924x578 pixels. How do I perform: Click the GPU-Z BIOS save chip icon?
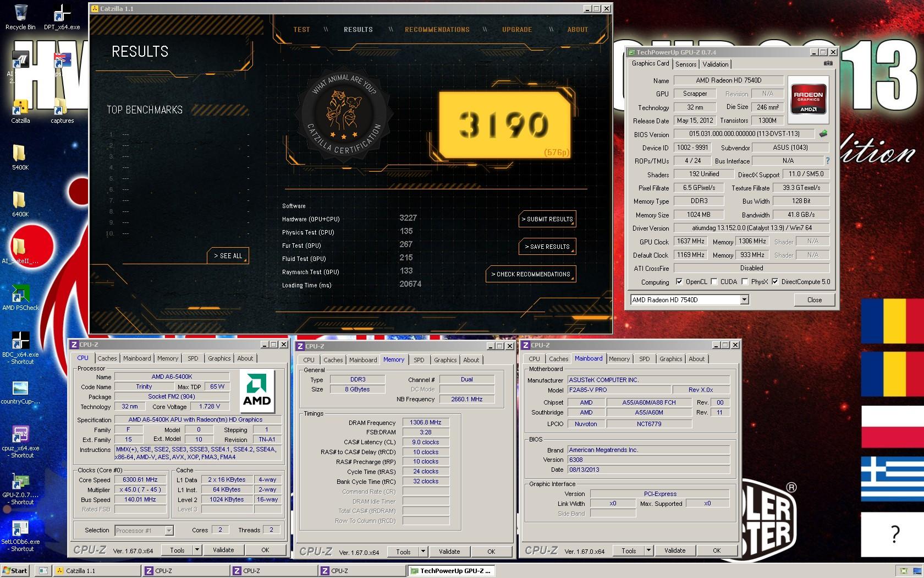pos(823,134)
